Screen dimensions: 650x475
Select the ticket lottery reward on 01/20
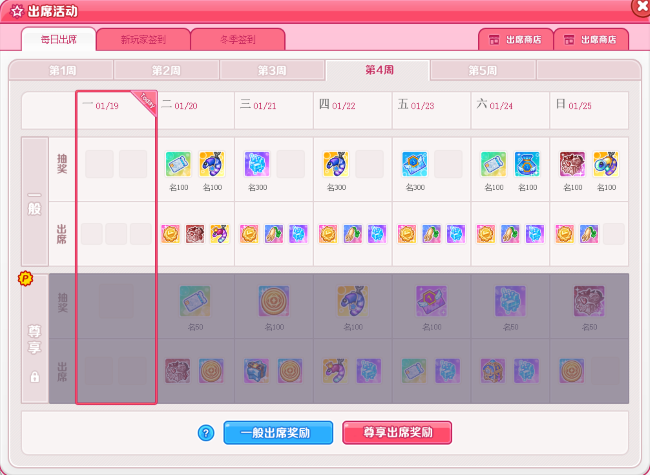click(x=178, y=164)
